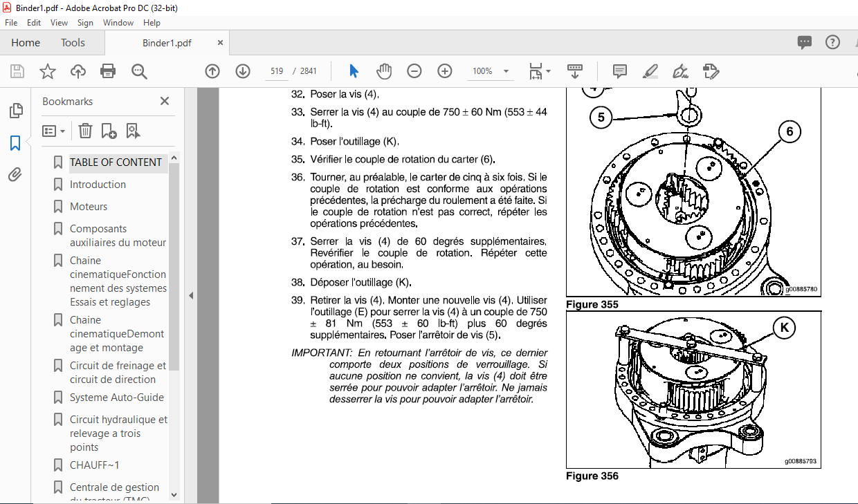Viewport: 858px width, 504px height.
Task: Zoom in with the plus circle icon
Action: [444, 71]
